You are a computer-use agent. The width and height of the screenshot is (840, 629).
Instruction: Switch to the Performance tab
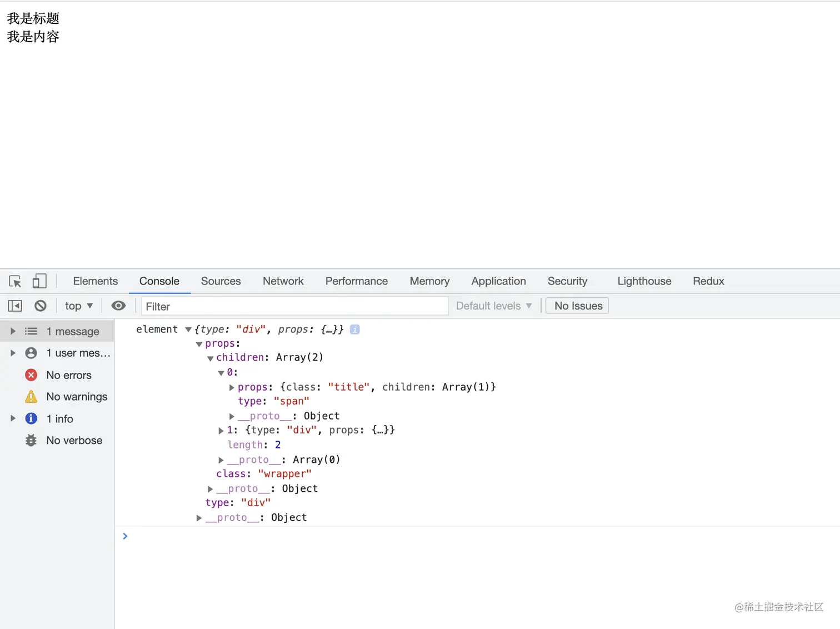[357, 281]
